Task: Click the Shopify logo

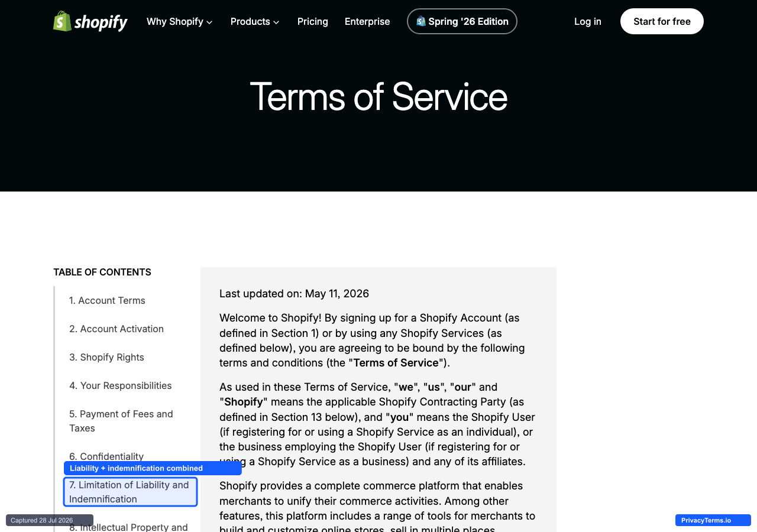Action: [x=90, y=21]
